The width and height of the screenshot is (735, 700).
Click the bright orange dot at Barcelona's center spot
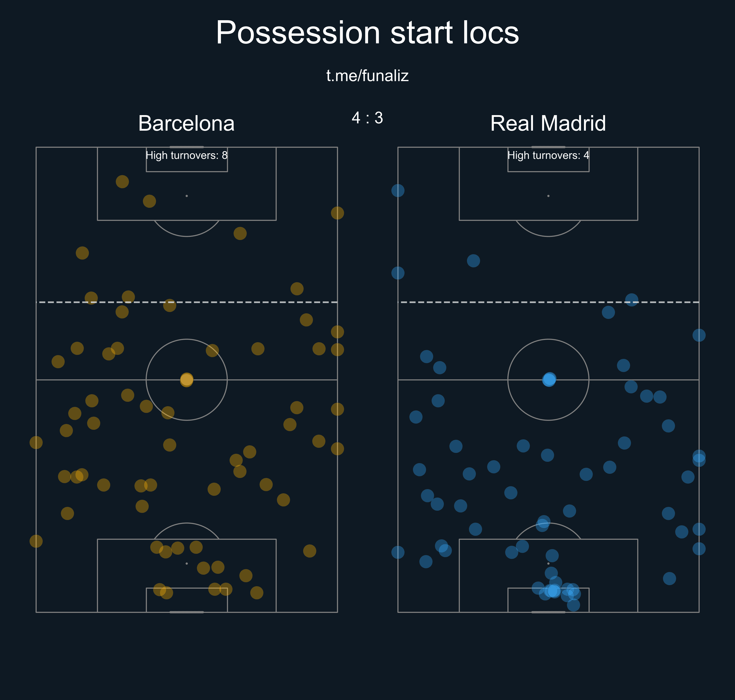pos(186,380)
